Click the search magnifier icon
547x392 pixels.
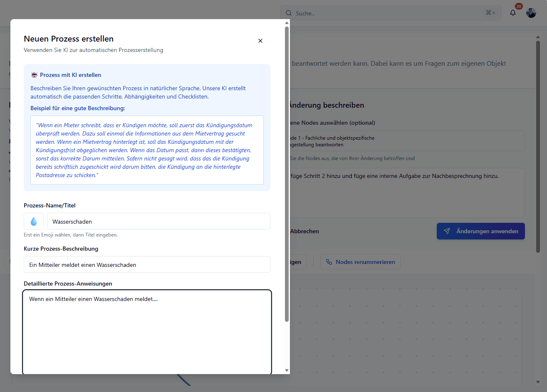coord(289,13)
